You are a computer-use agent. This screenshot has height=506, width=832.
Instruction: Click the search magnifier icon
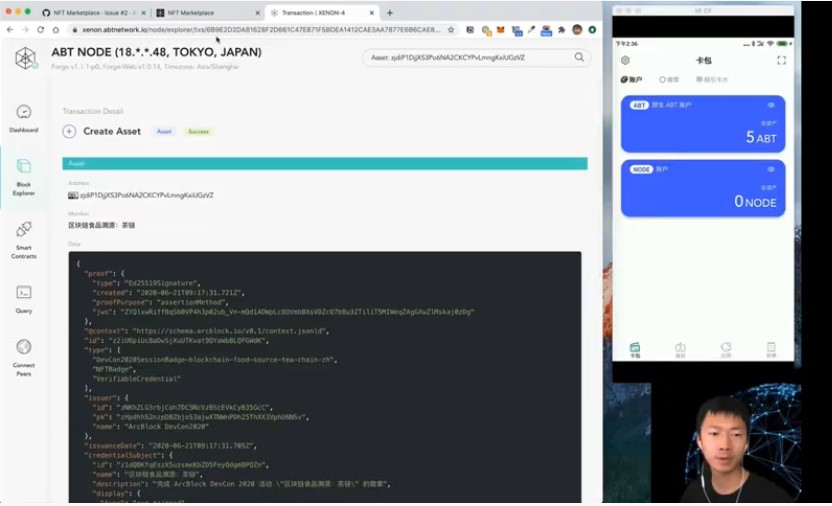point(579,58)
